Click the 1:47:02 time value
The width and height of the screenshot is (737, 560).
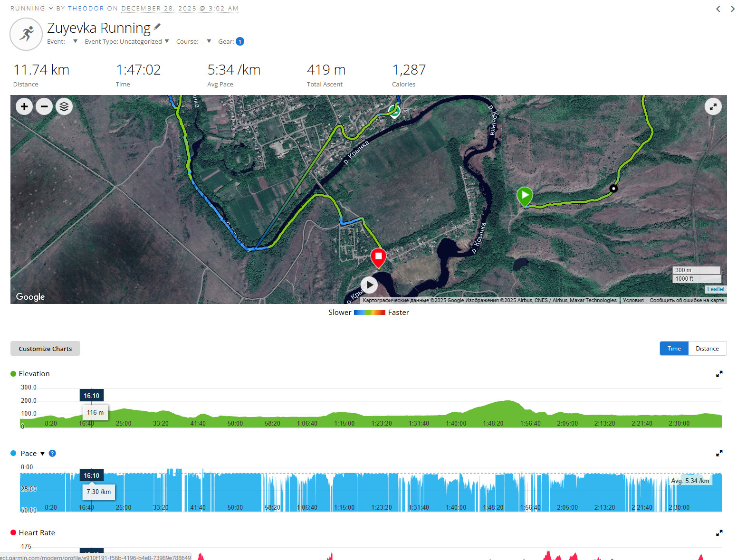point(138,70)
